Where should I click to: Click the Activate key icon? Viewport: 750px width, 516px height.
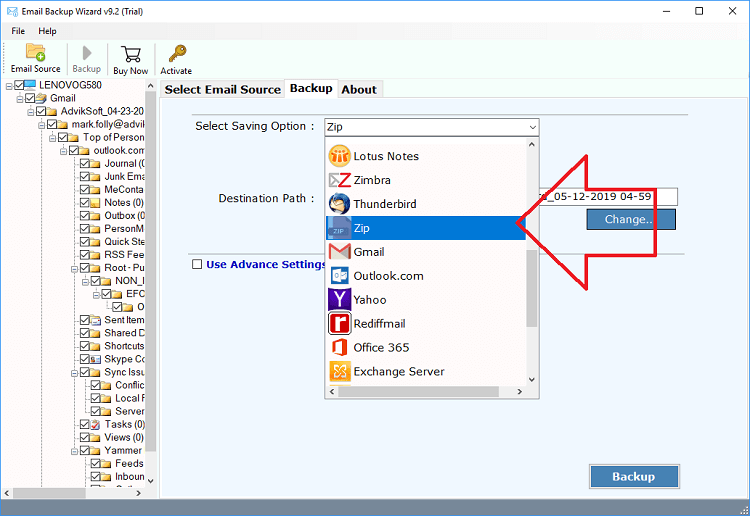[x=177, y=53]
